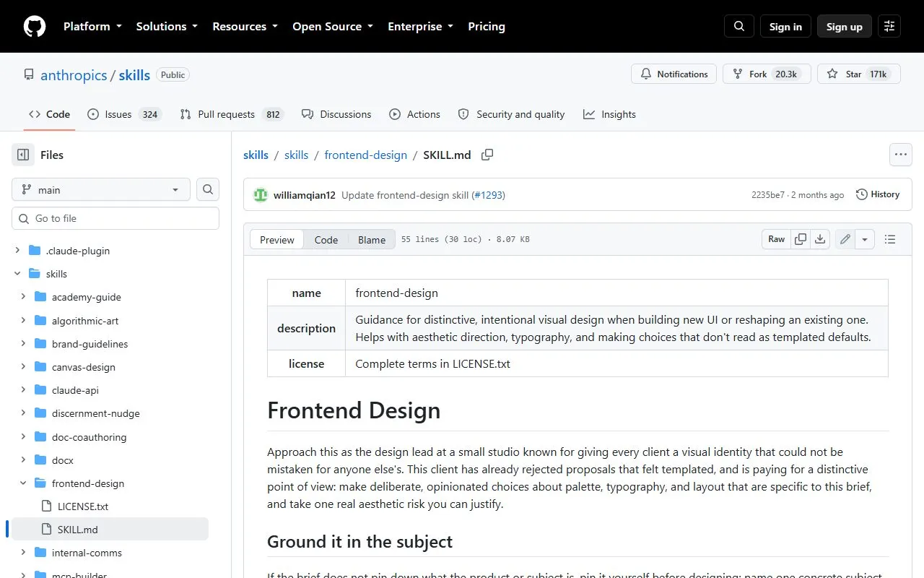Expand the discernment-nudge folder chevron
The image size is (924, 578).
pos(23,413)
